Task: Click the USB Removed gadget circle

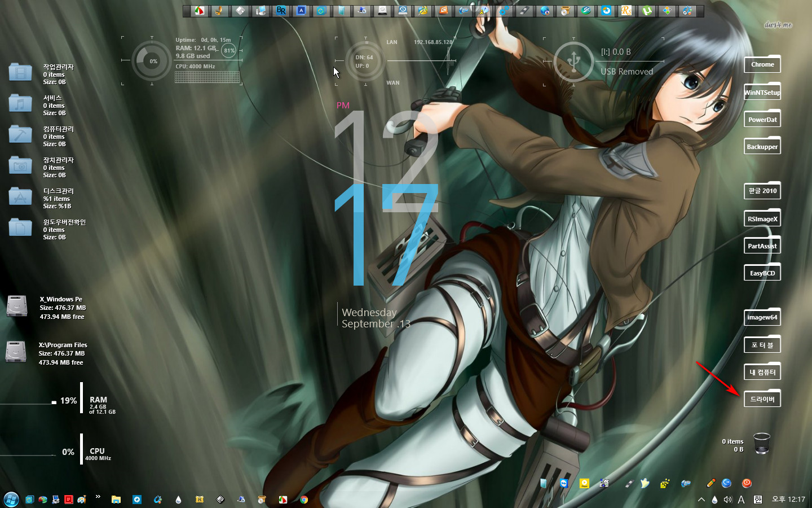Action: (x=573, y=61)
